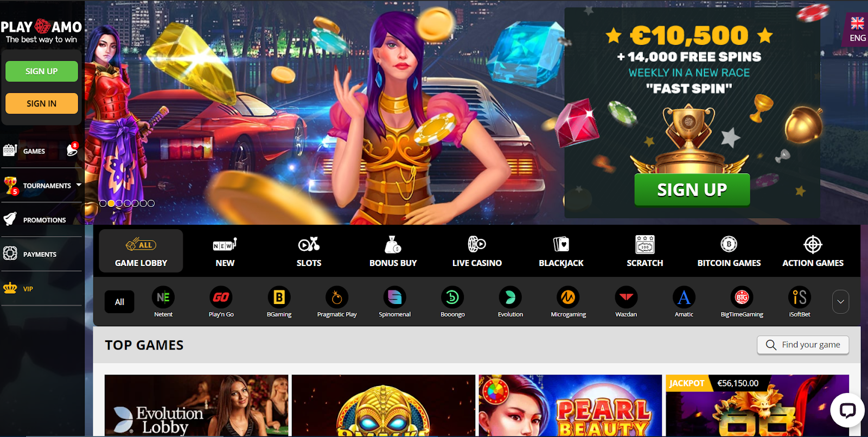Open games notification bell with badge 8
This screenshot has width=868, height=437.
(72, 149)
